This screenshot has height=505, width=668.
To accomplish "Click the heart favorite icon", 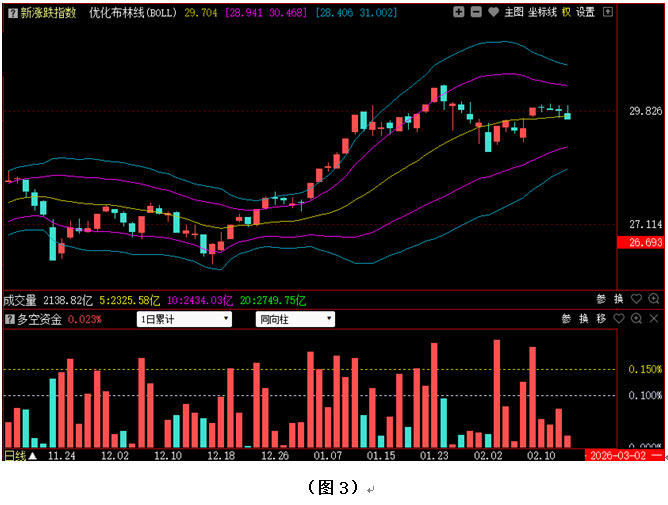I will tap(493, 13).
